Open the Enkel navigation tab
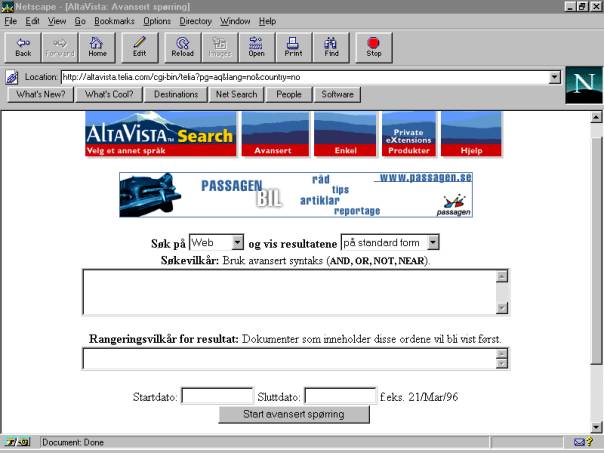The width and height of the screenshot is (604, 453). click(x=345, y=134)
